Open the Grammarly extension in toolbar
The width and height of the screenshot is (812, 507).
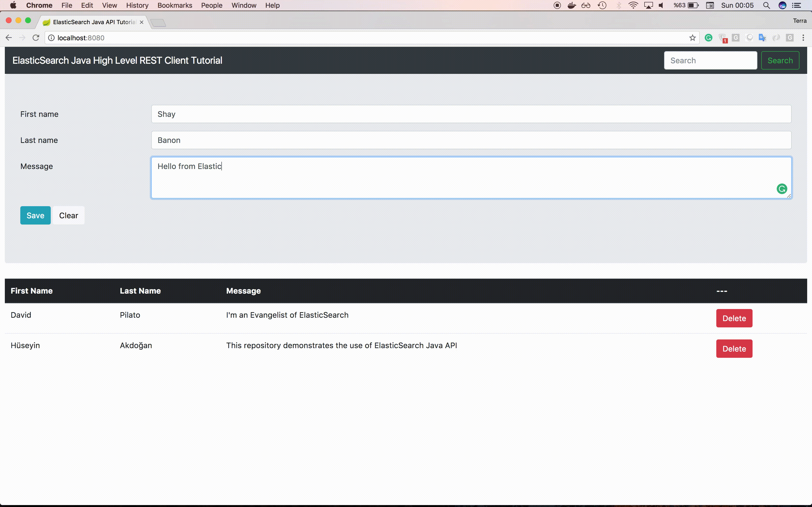(x=708, y=38)
